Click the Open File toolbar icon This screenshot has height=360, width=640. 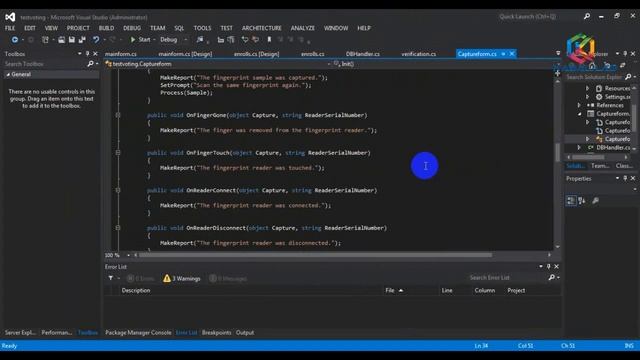(61, 40)
